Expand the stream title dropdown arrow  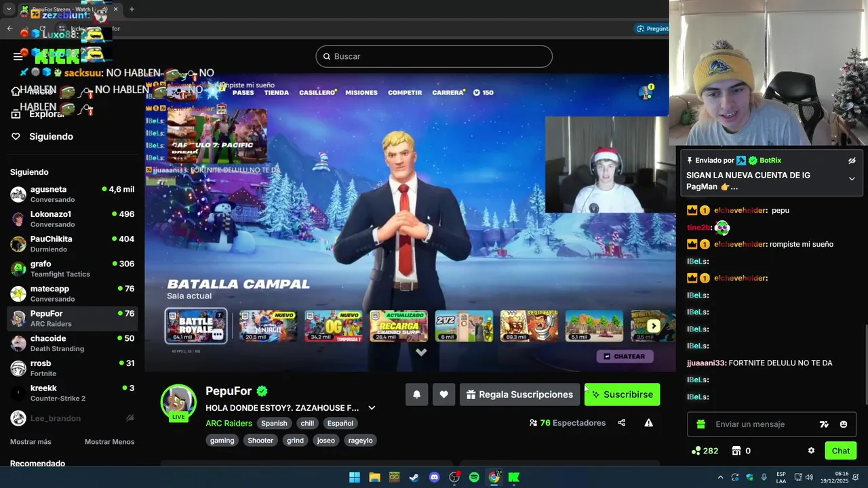coord(372,408)
